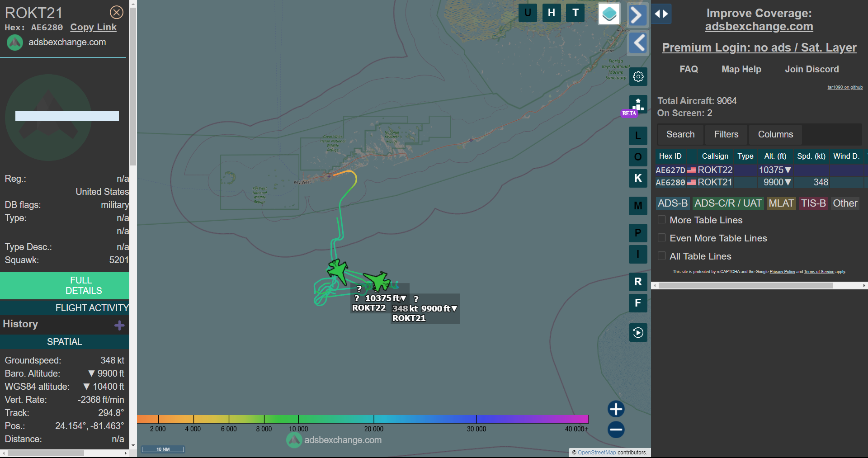
Task: Toggle the H map button
Action: click(552, 13)
